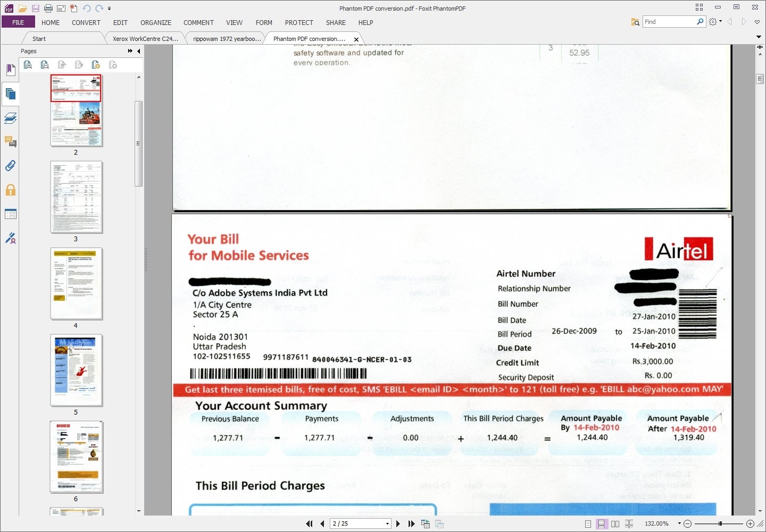Reduce page thumbnails in Pages panel

45,65
